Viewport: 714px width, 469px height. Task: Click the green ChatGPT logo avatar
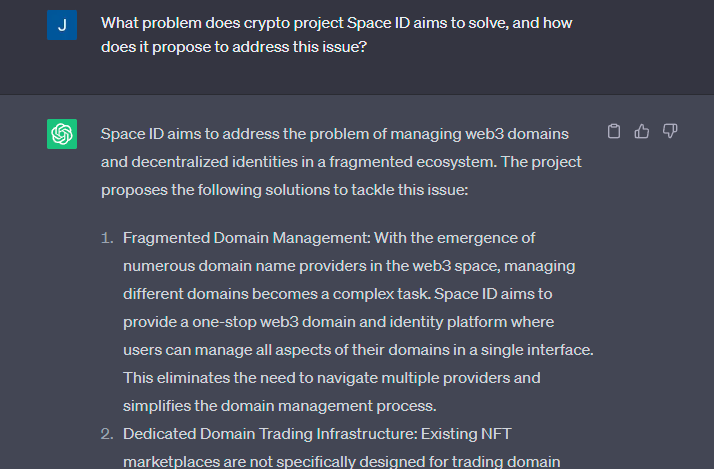pyautogui.click(x=62, y=134)
